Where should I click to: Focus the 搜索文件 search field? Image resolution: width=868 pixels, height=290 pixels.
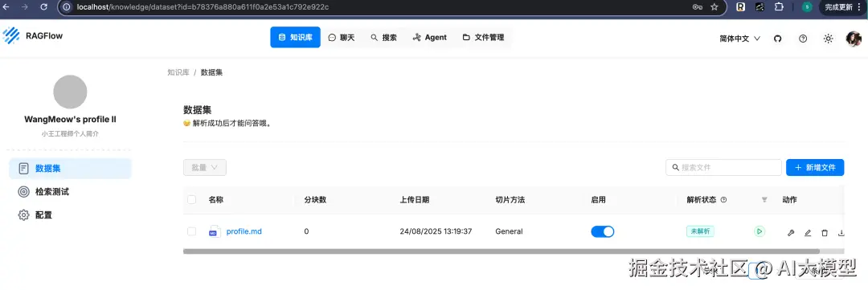723,167
